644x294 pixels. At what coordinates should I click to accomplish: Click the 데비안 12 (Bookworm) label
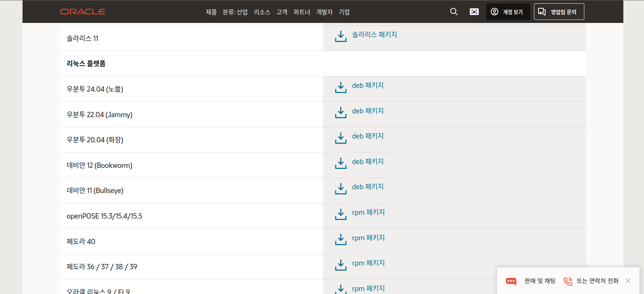click(x=100, y=166)
